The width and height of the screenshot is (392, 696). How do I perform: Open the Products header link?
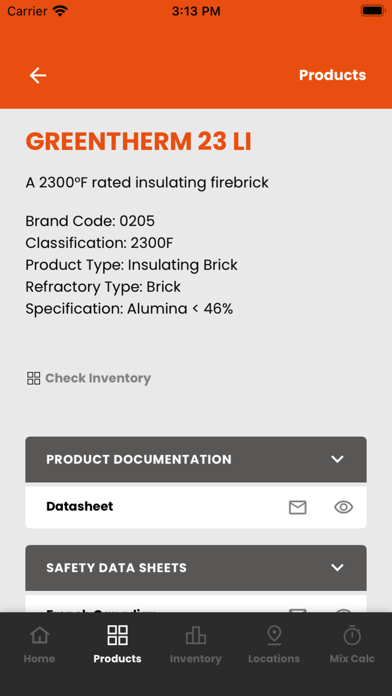click(333, 75)
